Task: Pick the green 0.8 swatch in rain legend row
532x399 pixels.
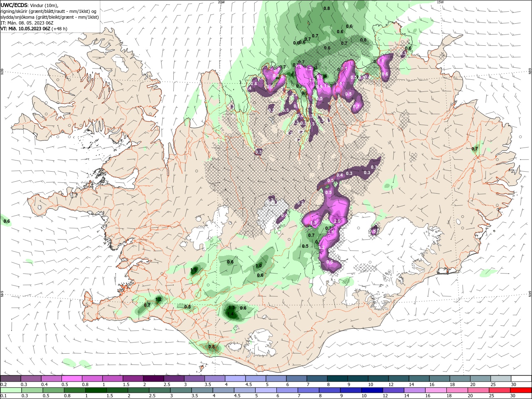Action: pos(74,390)
